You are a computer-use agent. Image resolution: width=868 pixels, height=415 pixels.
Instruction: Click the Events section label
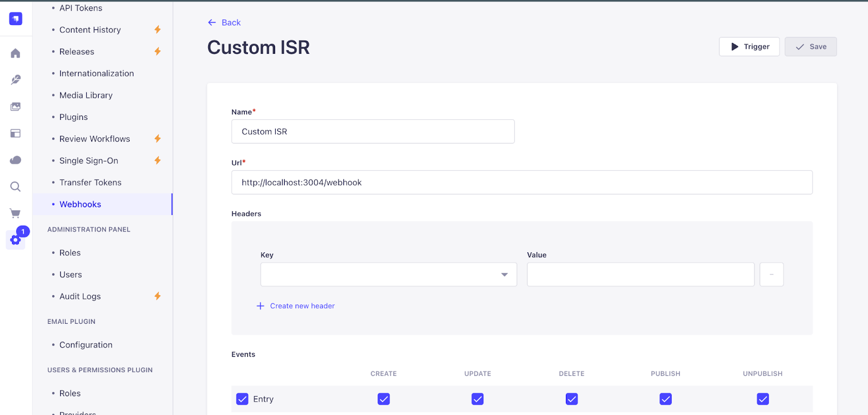[x=243, y=354]
